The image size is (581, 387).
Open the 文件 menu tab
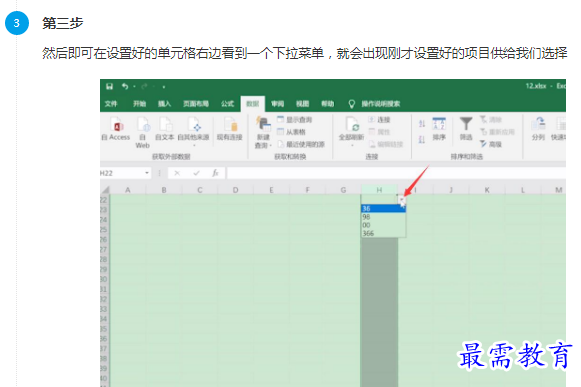click(111, 104)
